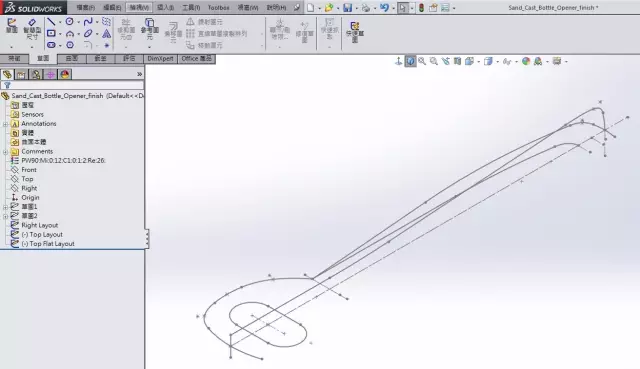
Task: Click the Options icon in top toolbar
Action: coord(445,7)
